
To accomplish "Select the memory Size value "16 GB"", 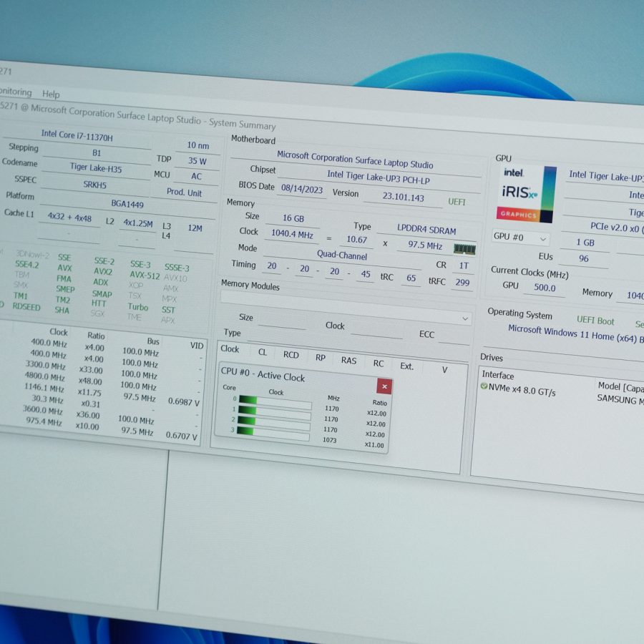I will (293, 218).
